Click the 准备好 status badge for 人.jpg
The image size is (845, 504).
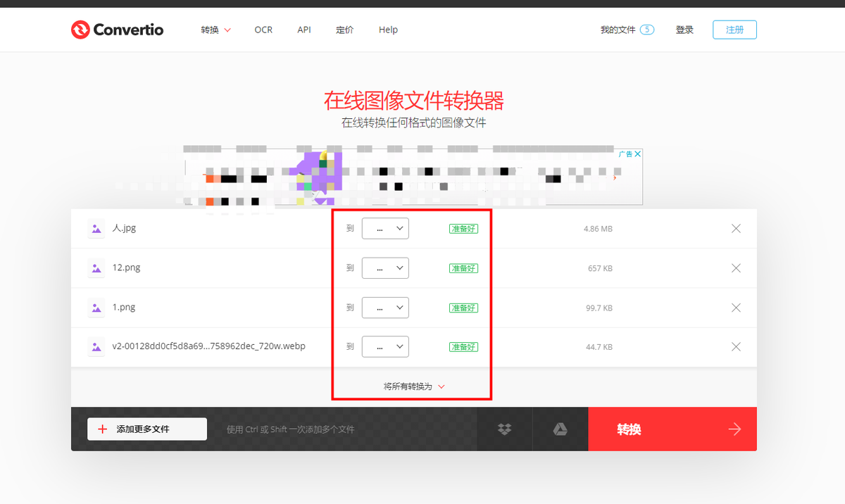(x=463, y=228)
